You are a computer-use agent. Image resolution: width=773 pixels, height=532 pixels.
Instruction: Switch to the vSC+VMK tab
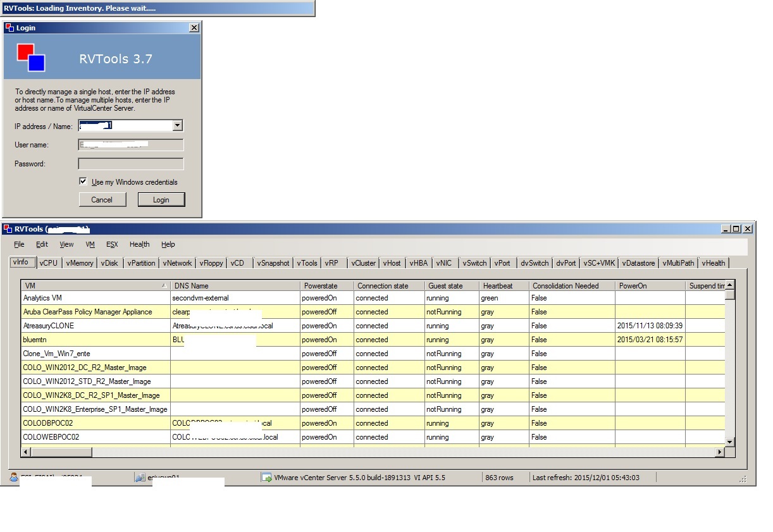click(x=600, y=263)
